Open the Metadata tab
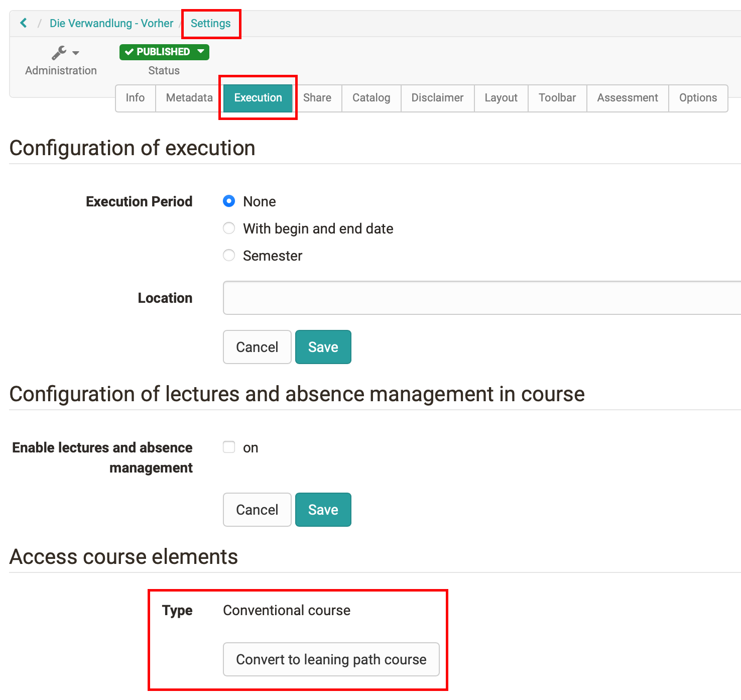 (188, 98)
